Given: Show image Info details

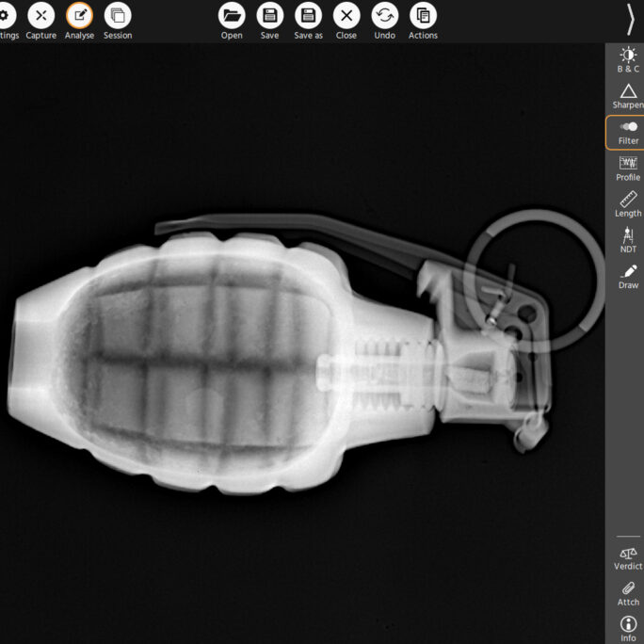Looking at the screenshot, I should tap(628, 627).
